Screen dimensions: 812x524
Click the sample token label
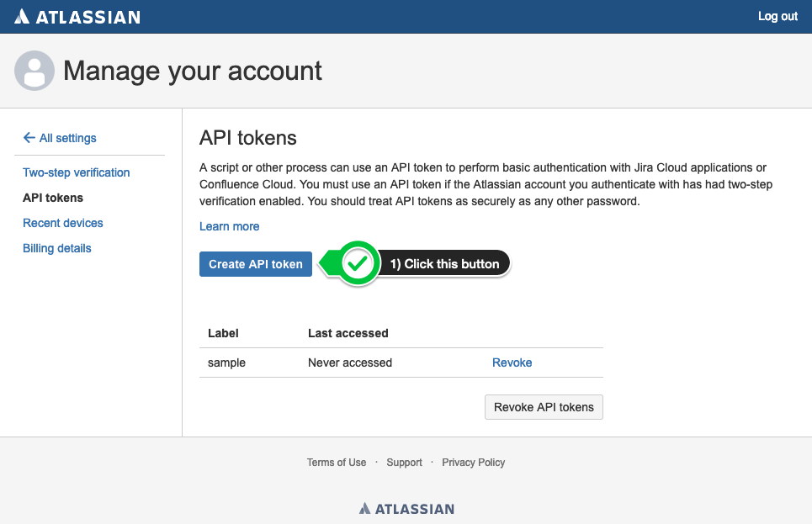[x=226, y=363]
